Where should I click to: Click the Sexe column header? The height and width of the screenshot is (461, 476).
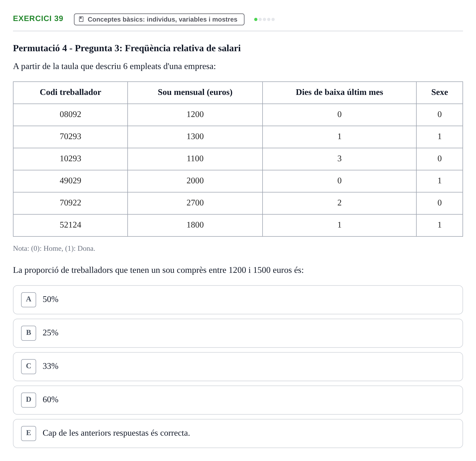[x=440, y=93]
